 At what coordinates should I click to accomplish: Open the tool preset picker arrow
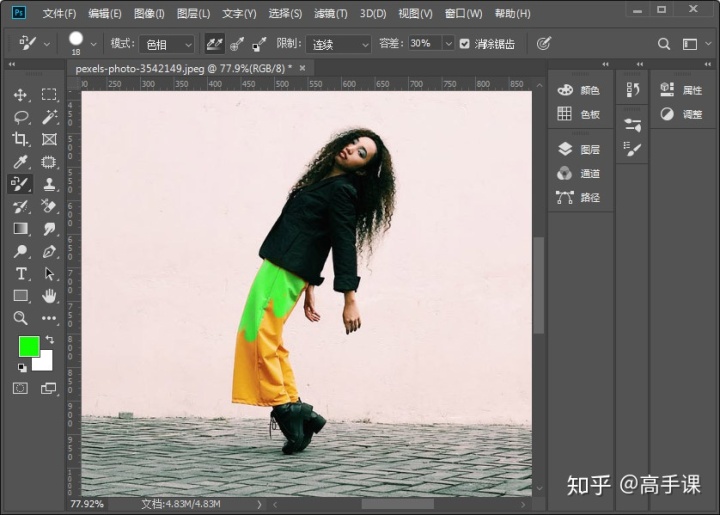click(x=47, y=45)
